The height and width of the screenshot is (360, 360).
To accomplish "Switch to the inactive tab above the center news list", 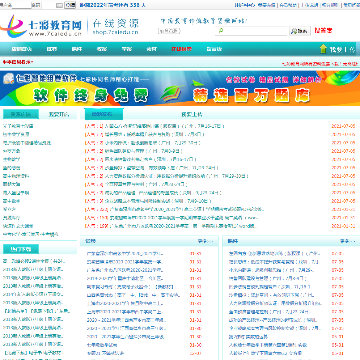I will 192,114.
